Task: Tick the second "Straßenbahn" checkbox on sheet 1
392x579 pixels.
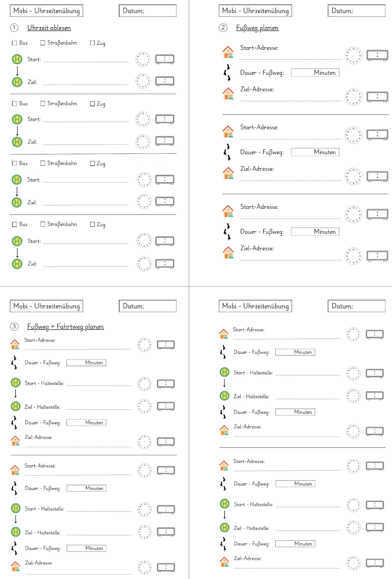Action: point(43,103)
